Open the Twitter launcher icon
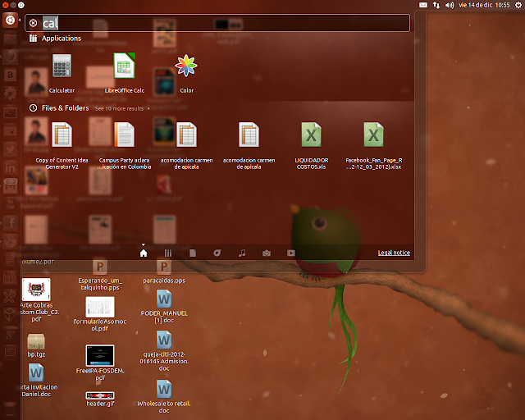 [x=10, y=149]
